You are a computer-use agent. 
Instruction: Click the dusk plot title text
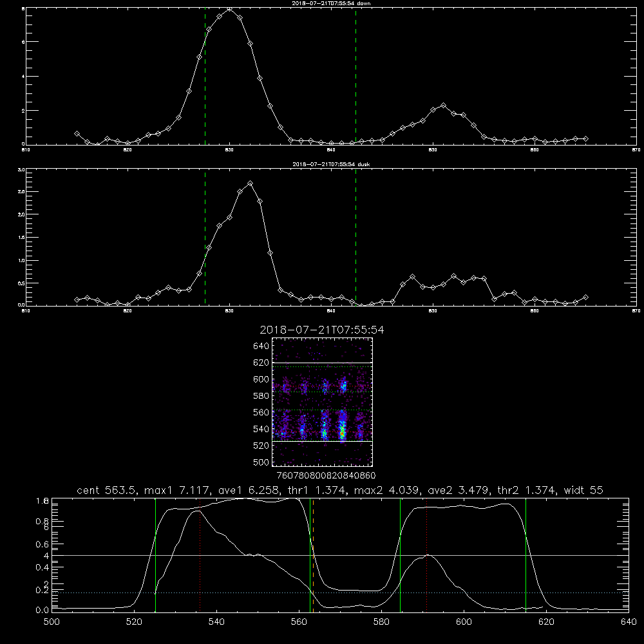pyautogui.click(x=331, y=164)
